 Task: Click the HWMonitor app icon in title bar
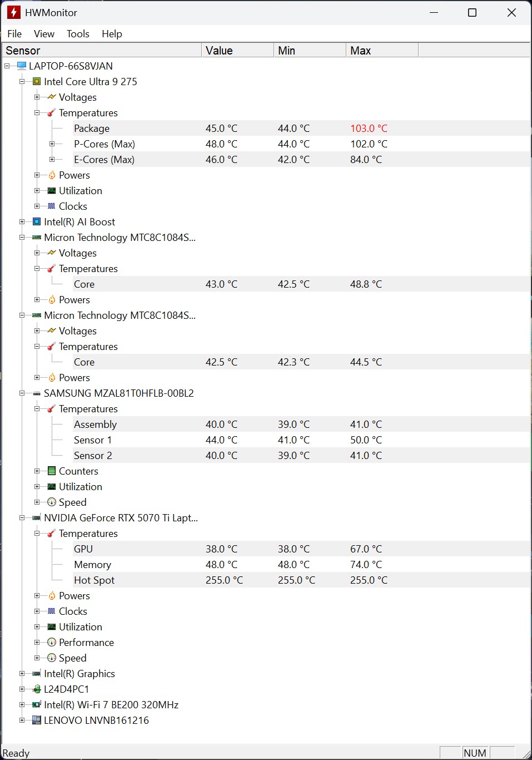click(13, 12)
